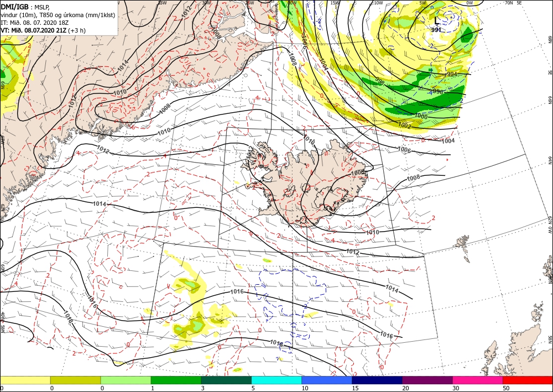
Task: Click the pale yellow legend swatch
Action: [25, 380]
